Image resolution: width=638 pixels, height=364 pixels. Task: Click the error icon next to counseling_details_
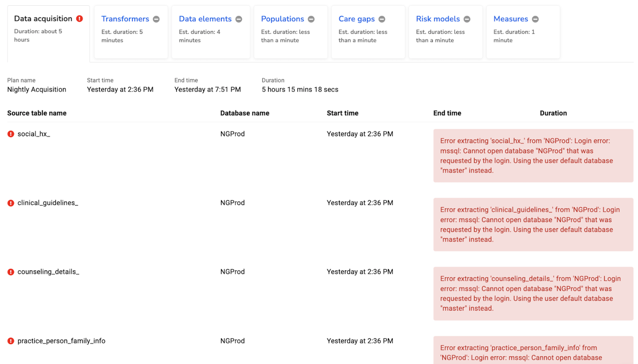click(x=11, y=272)
